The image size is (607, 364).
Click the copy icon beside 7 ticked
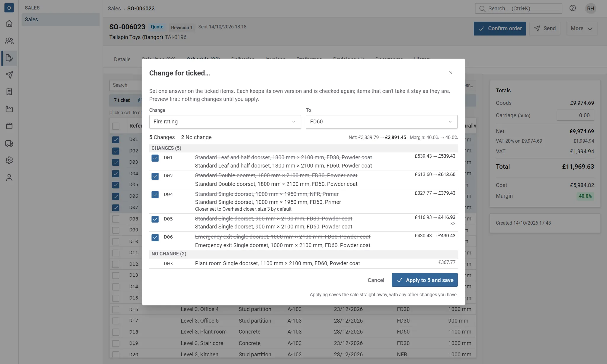pos(140,100)
